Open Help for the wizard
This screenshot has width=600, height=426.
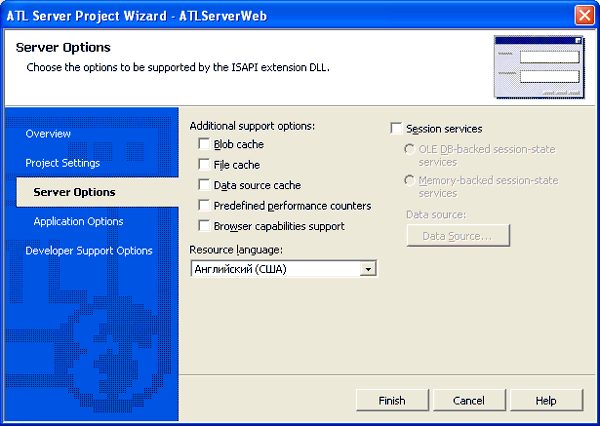pos(546,400)
